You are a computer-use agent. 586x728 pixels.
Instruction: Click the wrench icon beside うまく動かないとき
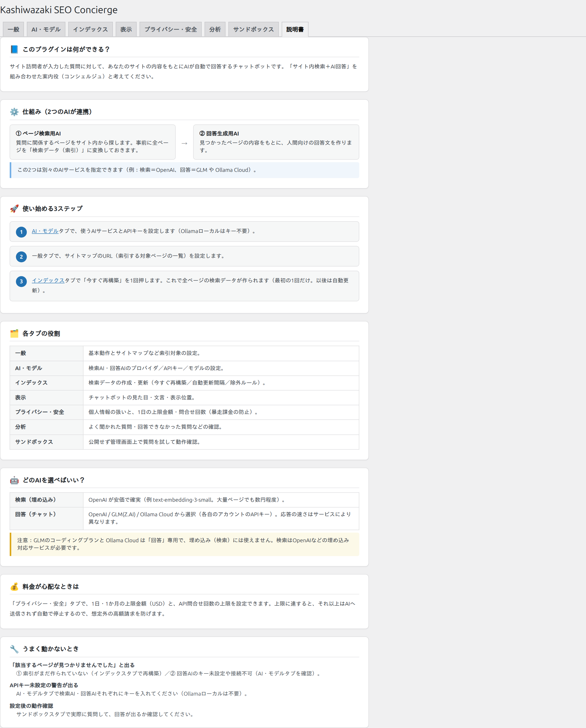14,649
